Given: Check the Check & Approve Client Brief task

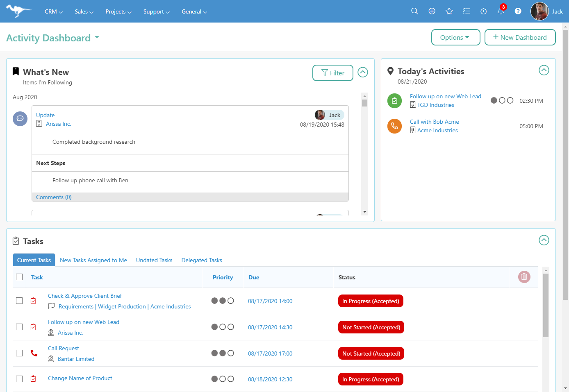Looking at the screenshot, I should point(19,301).
